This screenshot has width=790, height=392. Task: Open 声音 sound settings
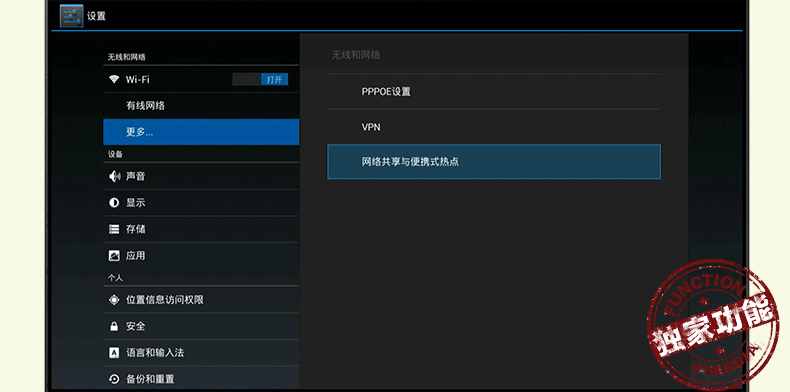(x=201, y=176)
